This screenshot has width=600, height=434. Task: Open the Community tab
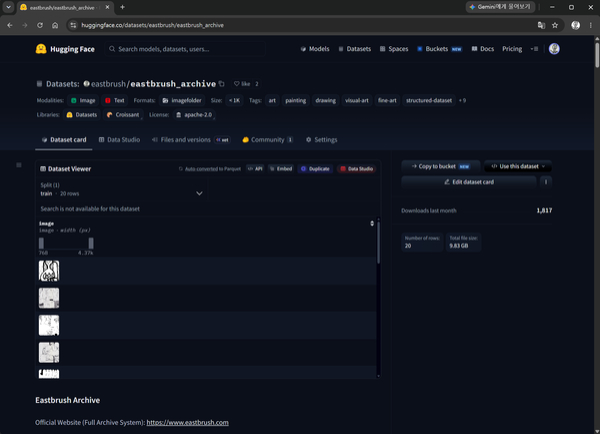(267, 140)
